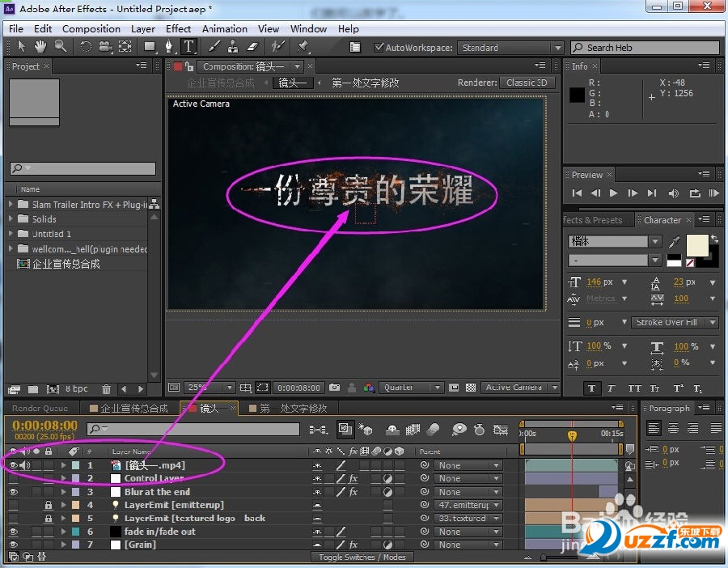Image resolution: width=728 pixels, height=568 pixels.
Task: Show channel and color management settings
Action: point(369,388)
